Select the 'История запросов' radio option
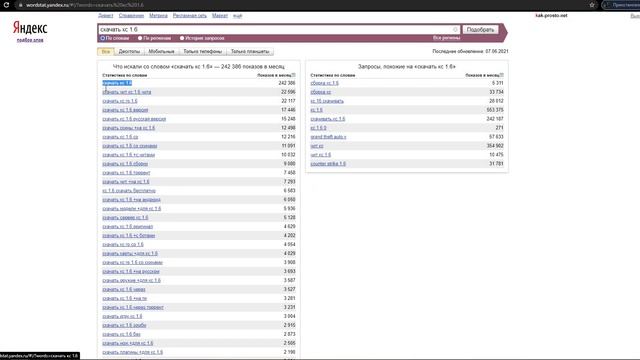 pos(182,38)
